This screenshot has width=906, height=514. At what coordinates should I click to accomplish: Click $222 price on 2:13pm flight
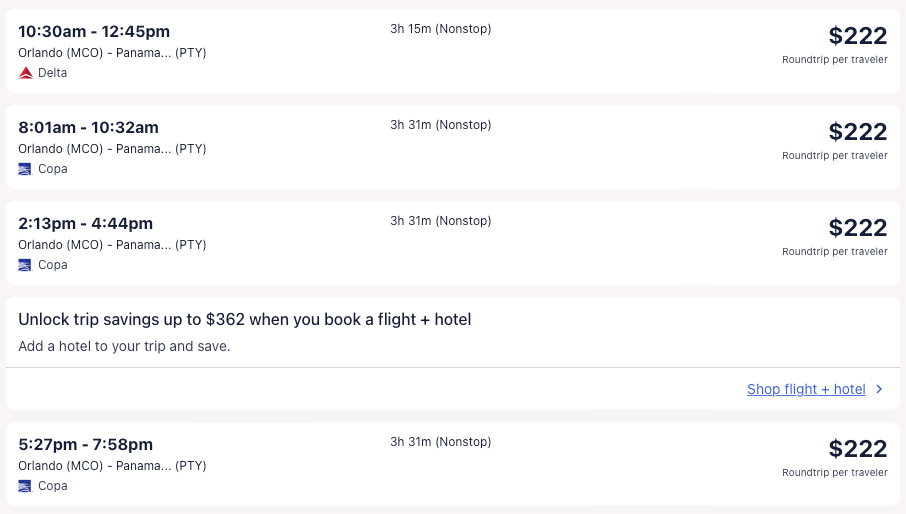click(857, 228)
